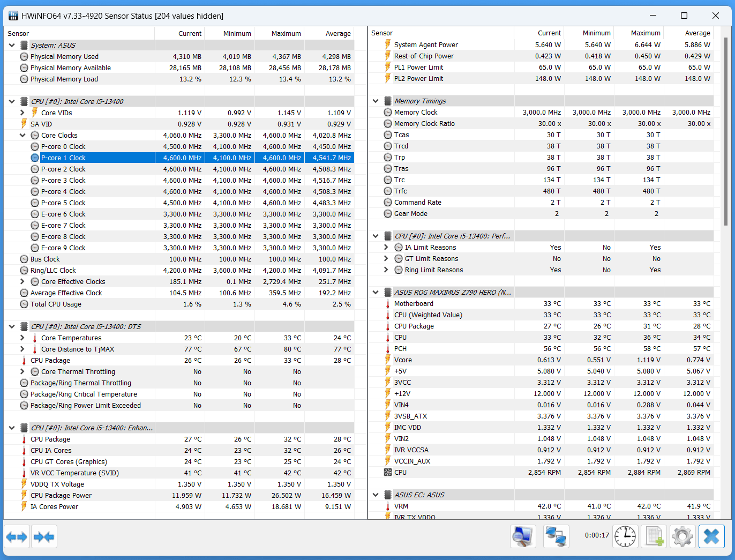Collapse the CPU [#0]: Intel Core i5-13400 group

(12, 101)
